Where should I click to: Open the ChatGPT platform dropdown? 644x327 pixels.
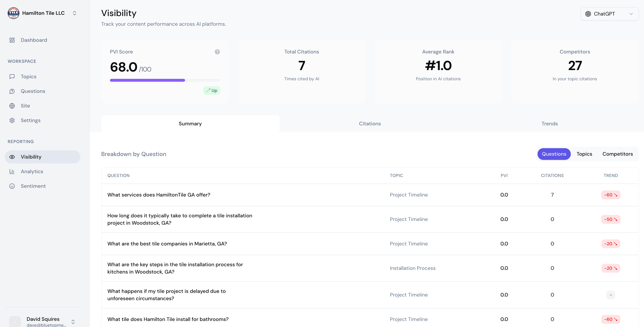(x=609, y=14)
